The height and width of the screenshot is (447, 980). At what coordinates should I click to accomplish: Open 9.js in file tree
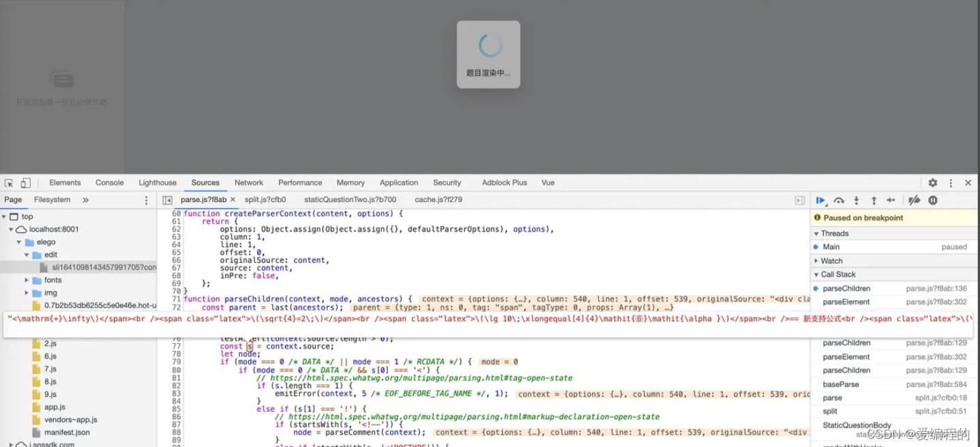tap(50, 394)
